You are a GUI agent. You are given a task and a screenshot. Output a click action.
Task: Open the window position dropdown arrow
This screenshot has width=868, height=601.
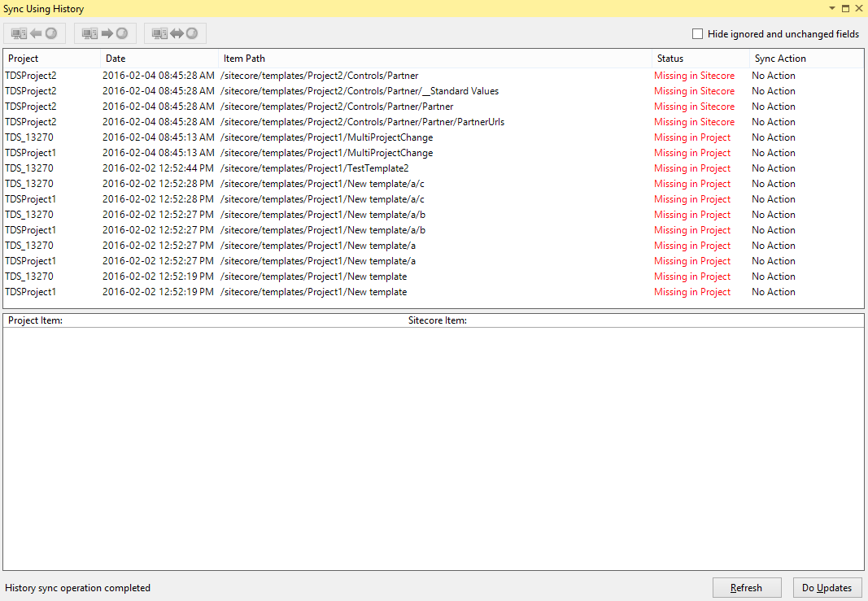click(831, 8)
